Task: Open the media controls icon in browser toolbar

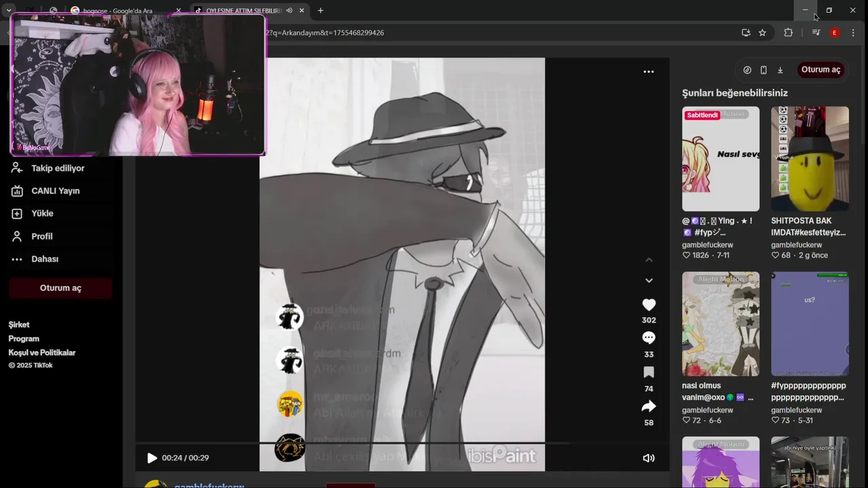Action: point(816,33)
